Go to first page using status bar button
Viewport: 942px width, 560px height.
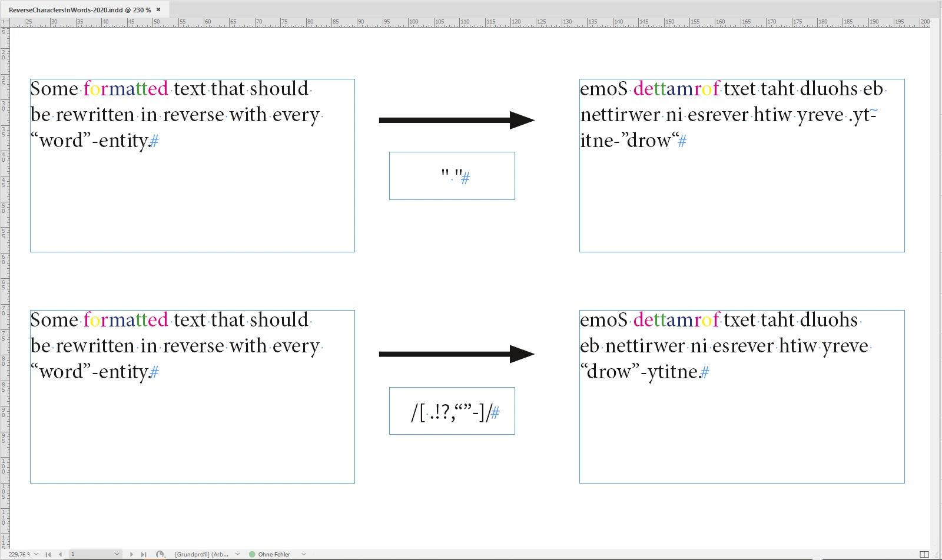coord(48,554)
